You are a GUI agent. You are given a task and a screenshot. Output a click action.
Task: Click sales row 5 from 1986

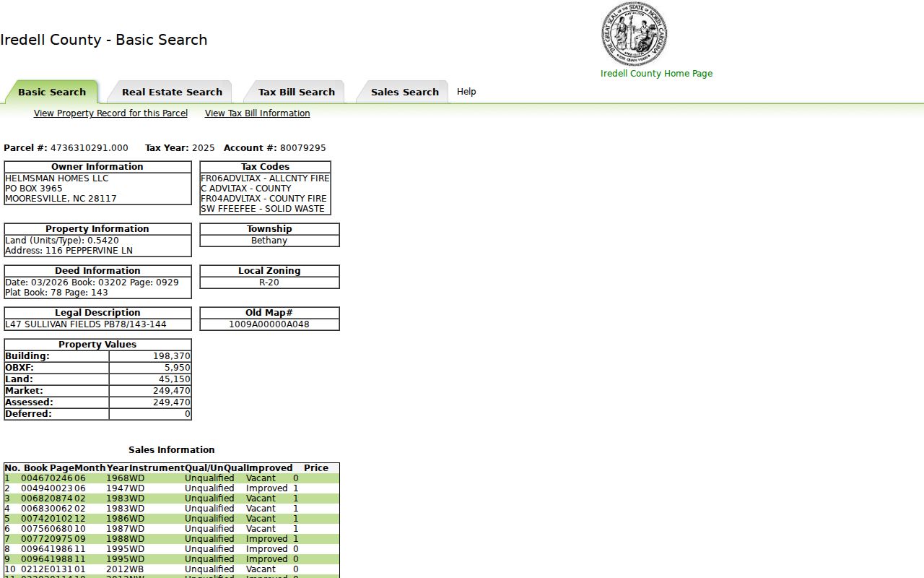[172, 519]
